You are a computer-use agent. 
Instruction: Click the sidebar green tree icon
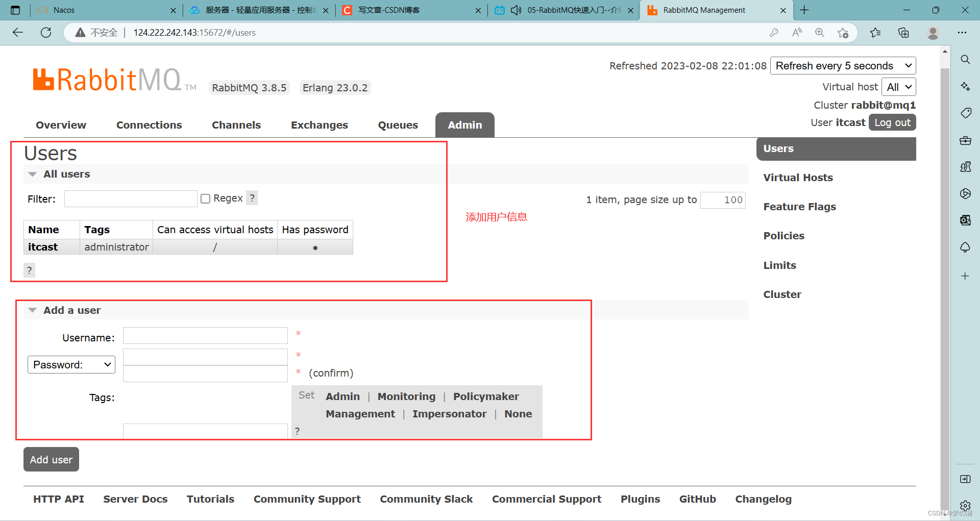[x=965, y=247]
